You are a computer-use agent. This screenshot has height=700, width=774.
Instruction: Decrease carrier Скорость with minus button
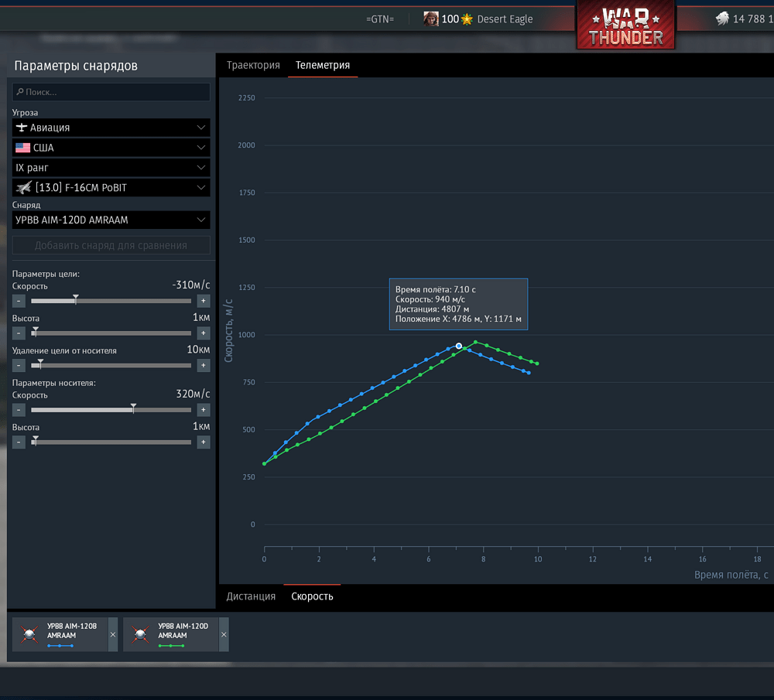19,410
